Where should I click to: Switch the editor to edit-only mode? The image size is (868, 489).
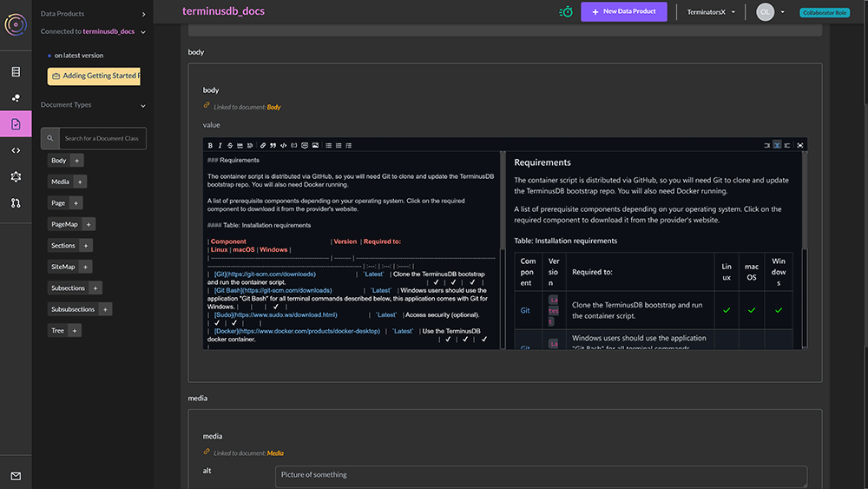(766, 145)
